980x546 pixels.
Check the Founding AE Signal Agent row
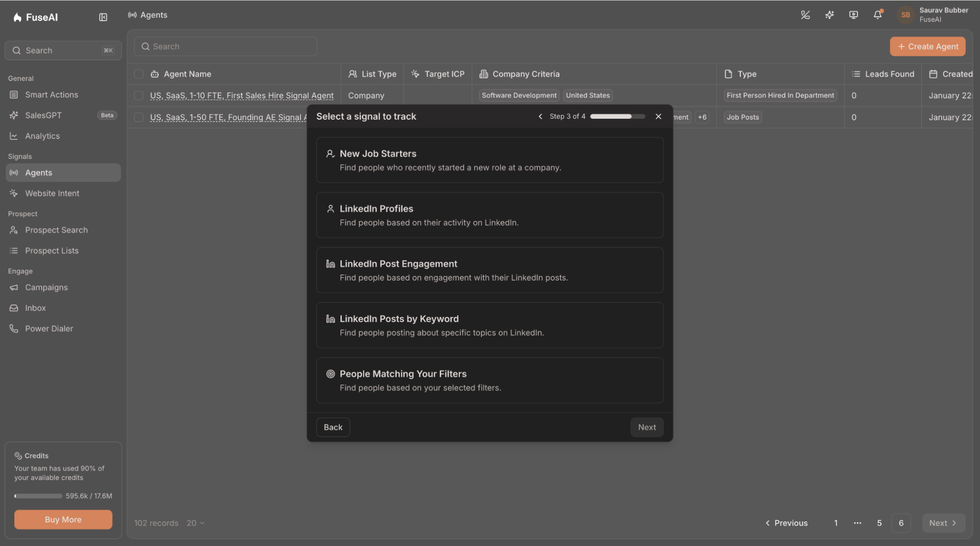[x=139, y=117]
